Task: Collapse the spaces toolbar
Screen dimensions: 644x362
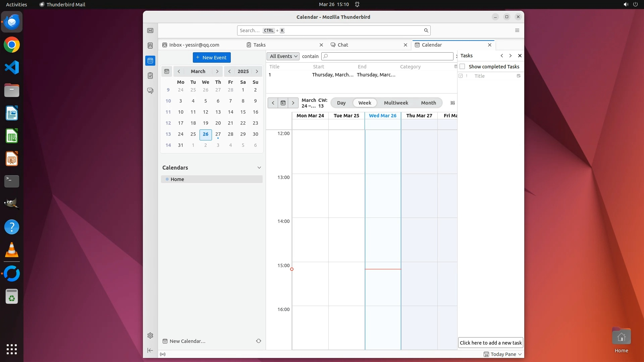Action: 150,351
